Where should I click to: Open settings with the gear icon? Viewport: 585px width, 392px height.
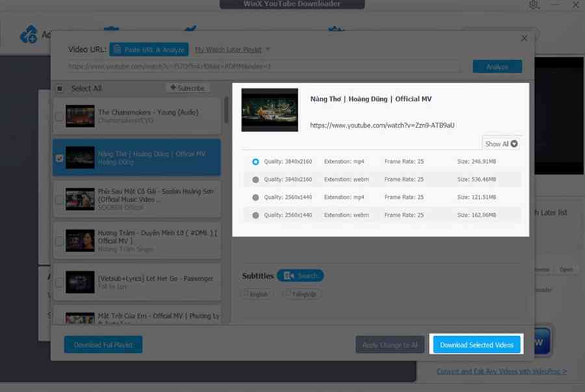point(534,5)
